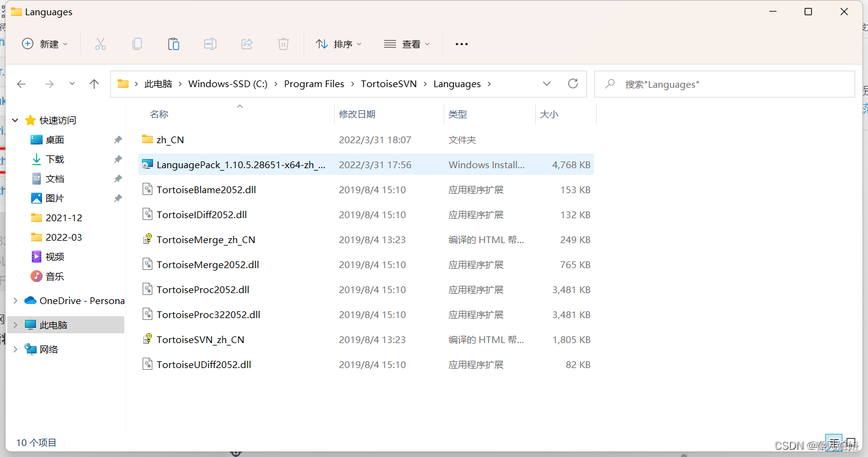Open the 新建 dropdown menu
The height and width of the screenshot is (457, 868).
click(x=44, y=44)
